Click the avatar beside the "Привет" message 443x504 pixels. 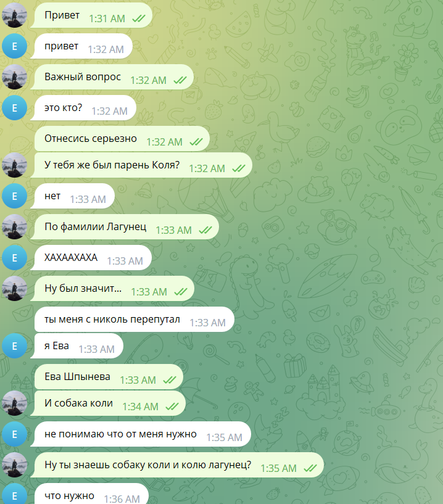pos(14,15)
